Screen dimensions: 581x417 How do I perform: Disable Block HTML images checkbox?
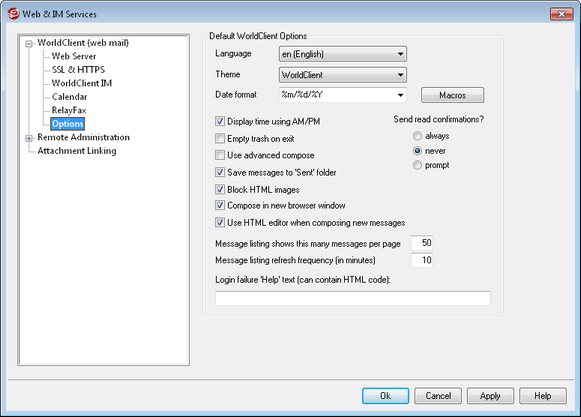[220, 189]
